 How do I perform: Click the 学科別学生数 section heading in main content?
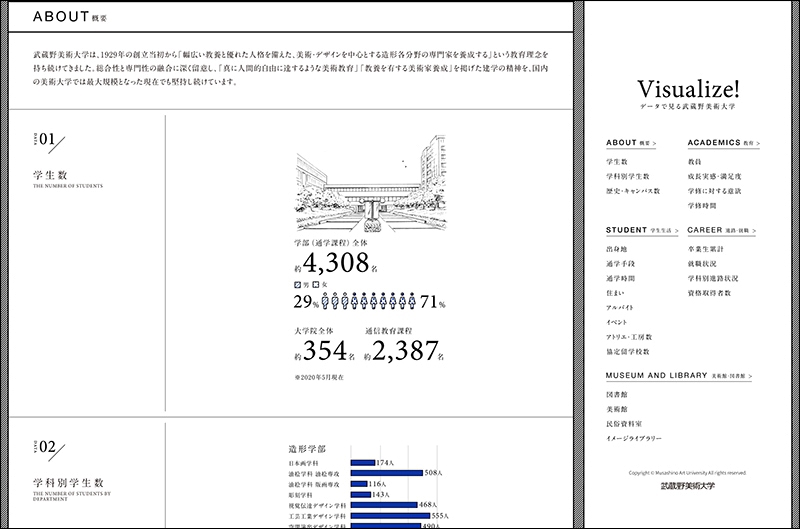tap(68, 483)
